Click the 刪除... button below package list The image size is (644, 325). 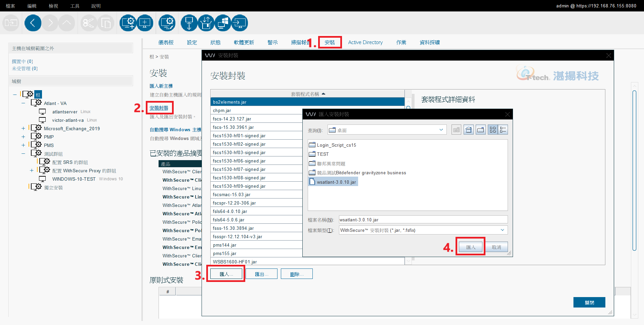[297, 274]
